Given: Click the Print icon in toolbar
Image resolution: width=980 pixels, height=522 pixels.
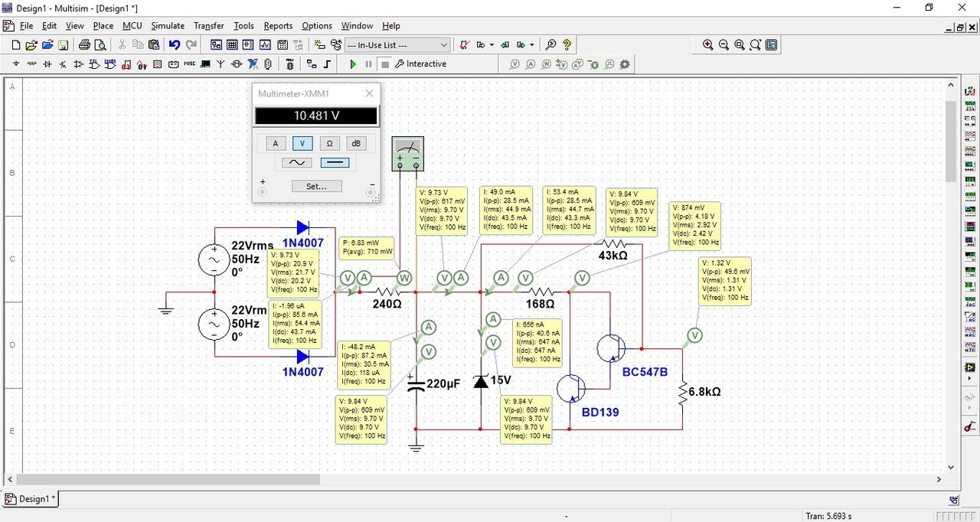Looking at the screenshot, I should (84, 45).
